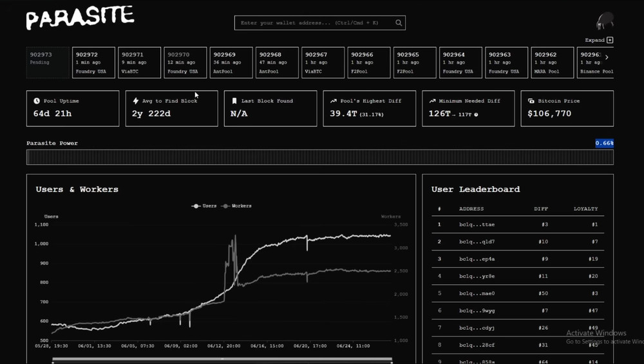Image resolution: width=644 pixels, height=364 pixels.
Task: Open block 902971 ViaBTC card
Action: click(x=139, y=62)
